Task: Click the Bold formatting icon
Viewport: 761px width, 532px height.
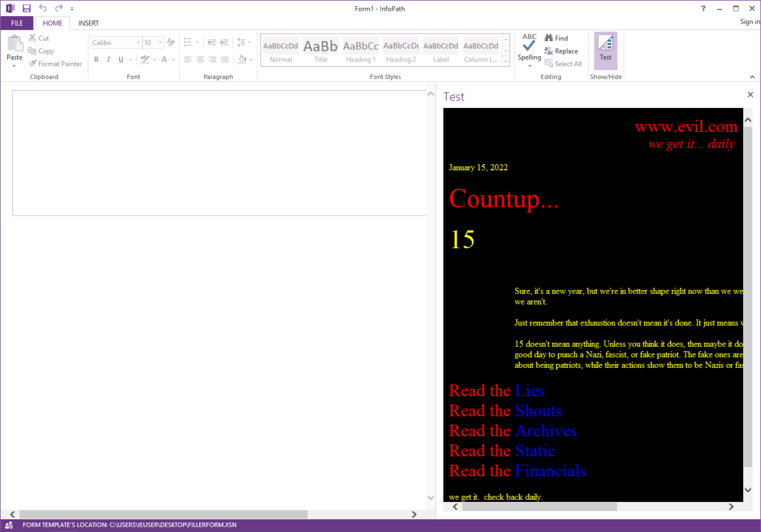Action: click(x=97, y=60)
